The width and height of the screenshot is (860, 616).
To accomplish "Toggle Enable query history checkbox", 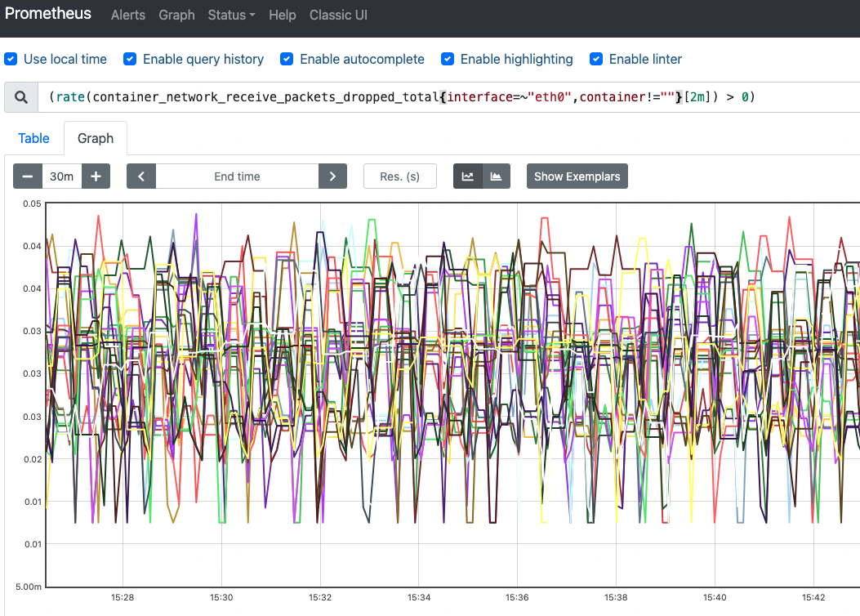I will pos(130,59).
